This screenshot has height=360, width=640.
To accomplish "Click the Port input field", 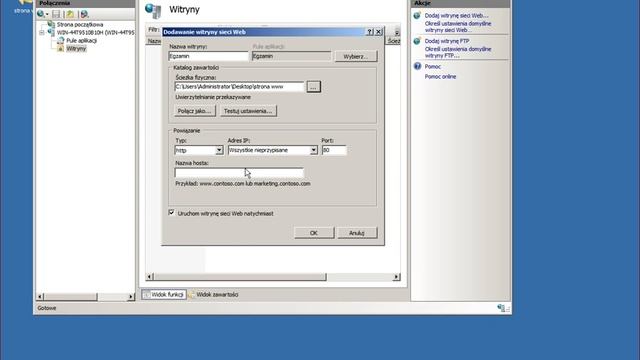I will pyautogui.click(x=334, y=150).
